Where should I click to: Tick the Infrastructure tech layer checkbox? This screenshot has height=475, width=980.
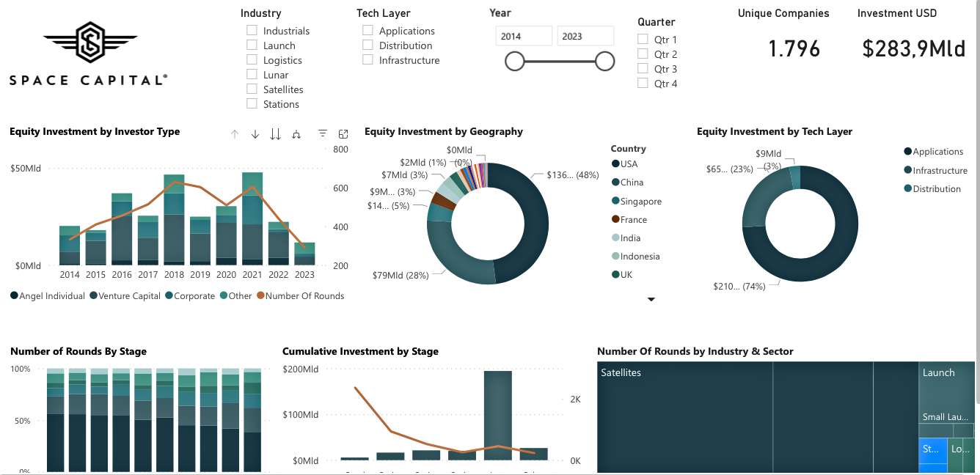[368, 60]
